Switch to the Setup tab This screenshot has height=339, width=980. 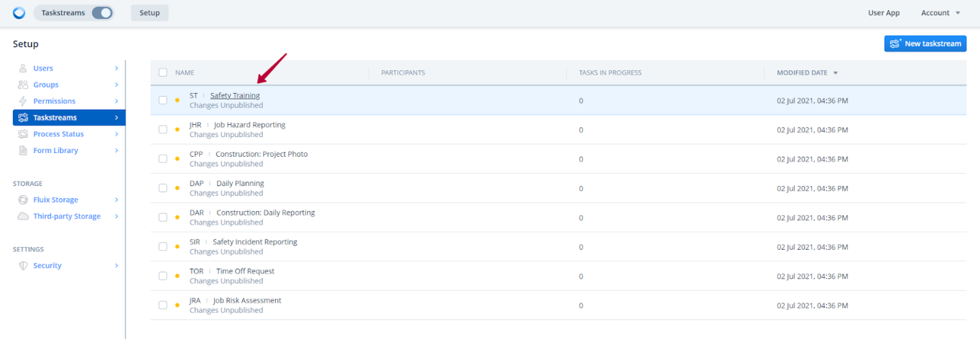click(x=149, y=13)
